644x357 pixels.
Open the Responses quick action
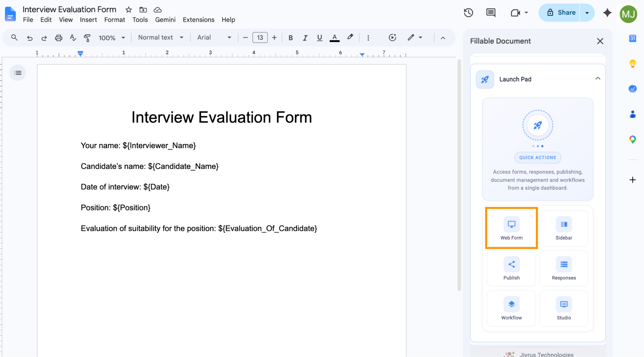pyautogui.click(x=564, y=268)
